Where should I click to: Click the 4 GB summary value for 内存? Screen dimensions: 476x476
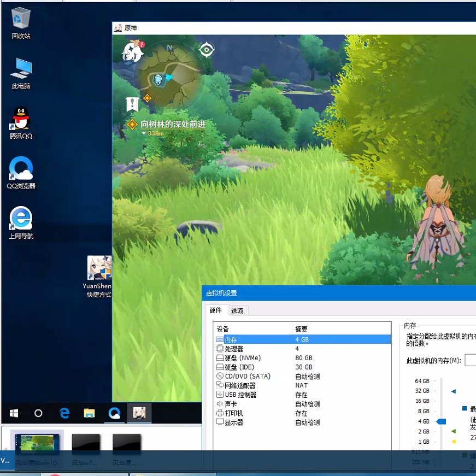pos(302,339)
